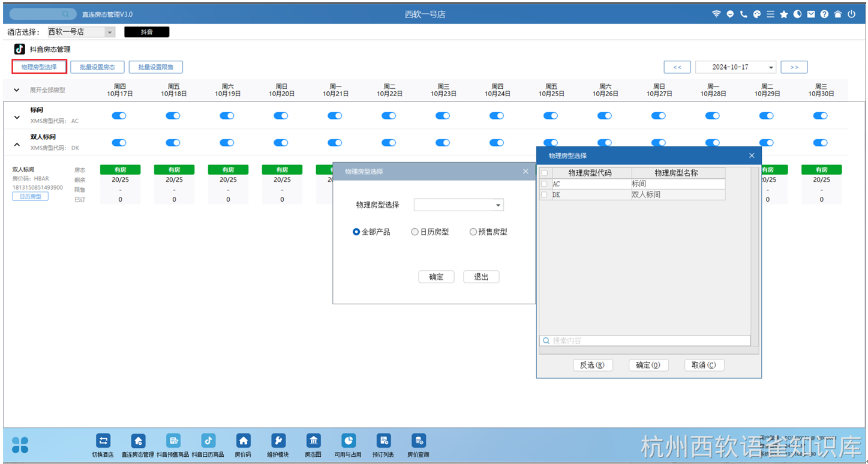
Task: Open 房态图 from the bottom toolbar
Action: (313, 441)
